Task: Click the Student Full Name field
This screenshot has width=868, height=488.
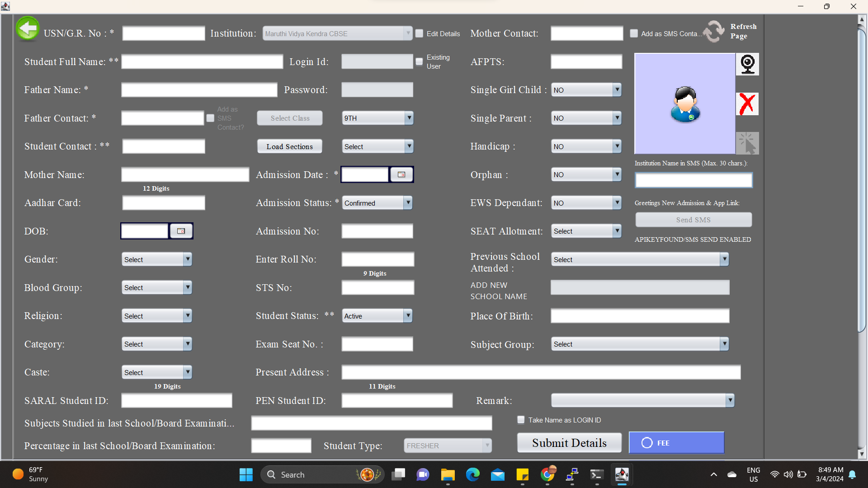Action: pos(202,62)
